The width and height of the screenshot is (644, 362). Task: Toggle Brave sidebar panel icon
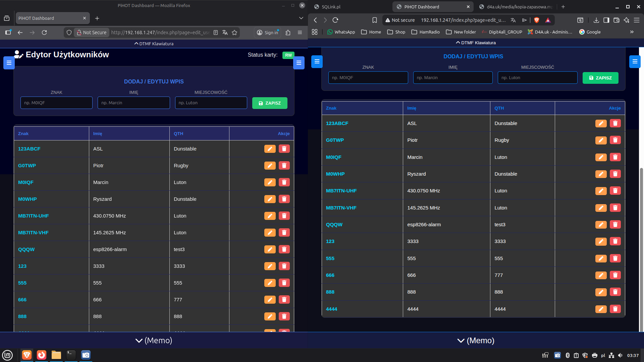tap(606, 20)
